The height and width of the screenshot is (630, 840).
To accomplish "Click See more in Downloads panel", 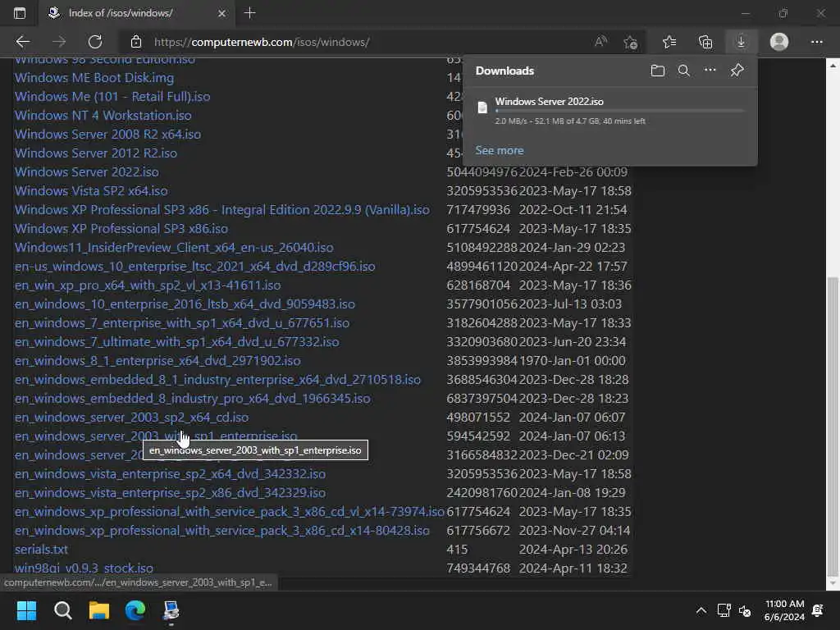I will (500, 151).
